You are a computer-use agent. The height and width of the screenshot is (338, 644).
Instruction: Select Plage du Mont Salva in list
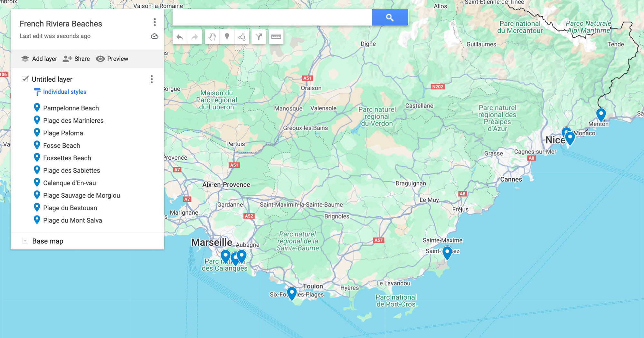point(72,221)
